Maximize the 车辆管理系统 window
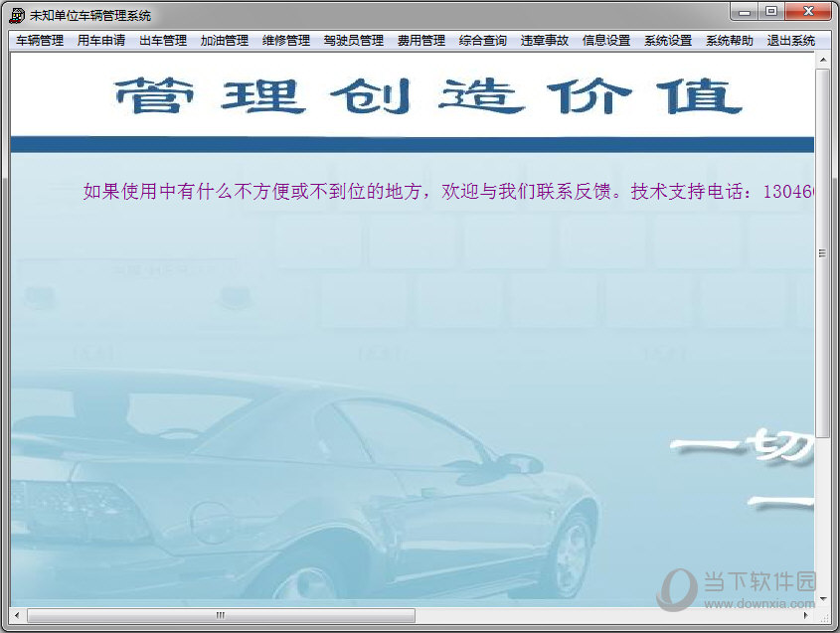Viewport: 840px width, 633px height. [771, 11]
